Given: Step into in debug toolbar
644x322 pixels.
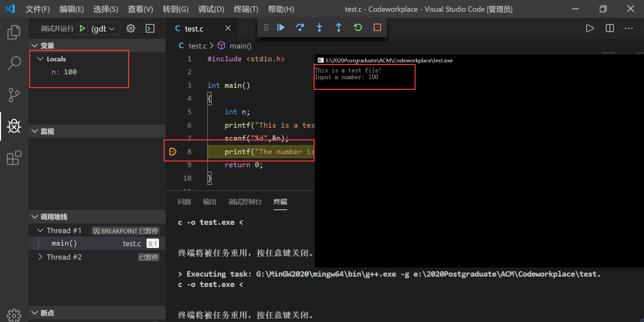Looking at the screenshot, I should coord(319,27).
